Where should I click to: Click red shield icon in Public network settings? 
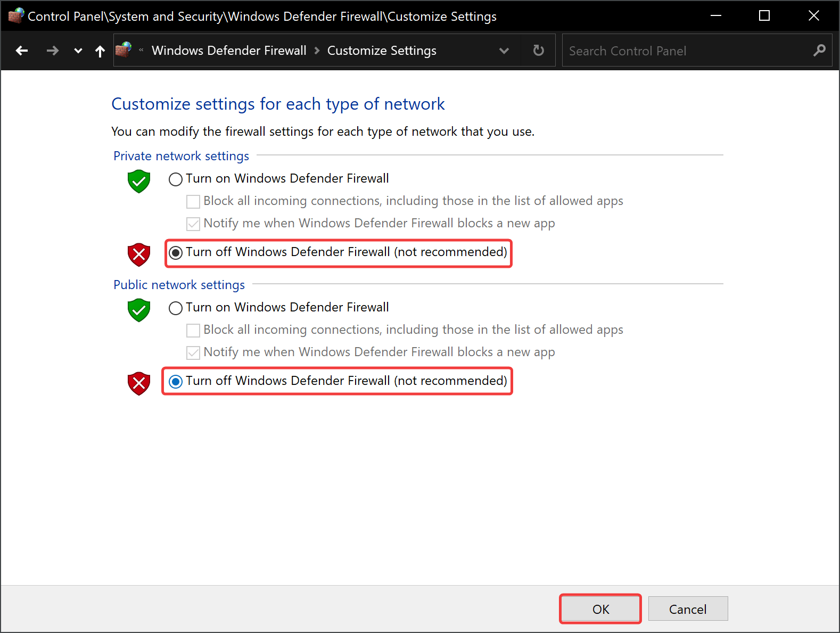pos(139,383)
